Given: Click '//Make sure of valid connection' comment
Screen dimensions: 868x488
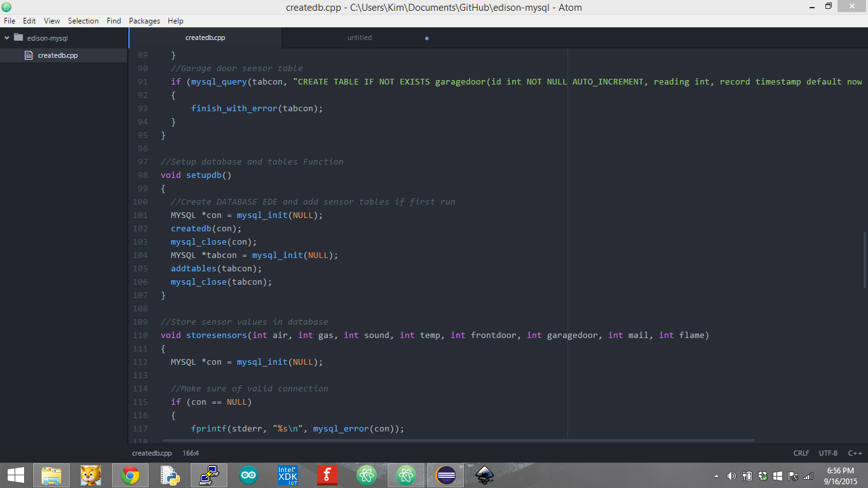Looking at the screenshot, I should [x=250, y=388].
